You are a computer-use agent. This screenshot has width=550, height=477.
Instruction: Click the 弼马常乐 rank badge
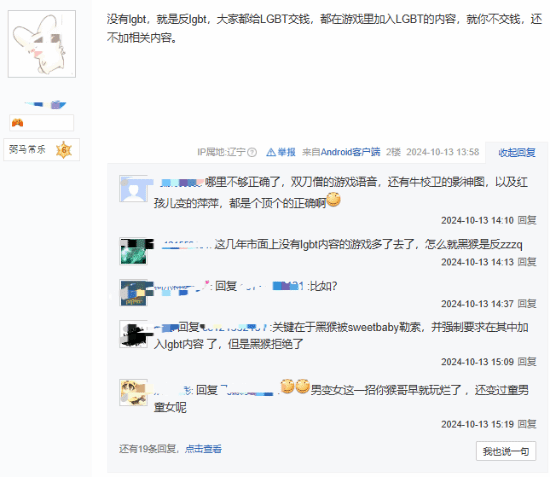[x=41, y=150]
